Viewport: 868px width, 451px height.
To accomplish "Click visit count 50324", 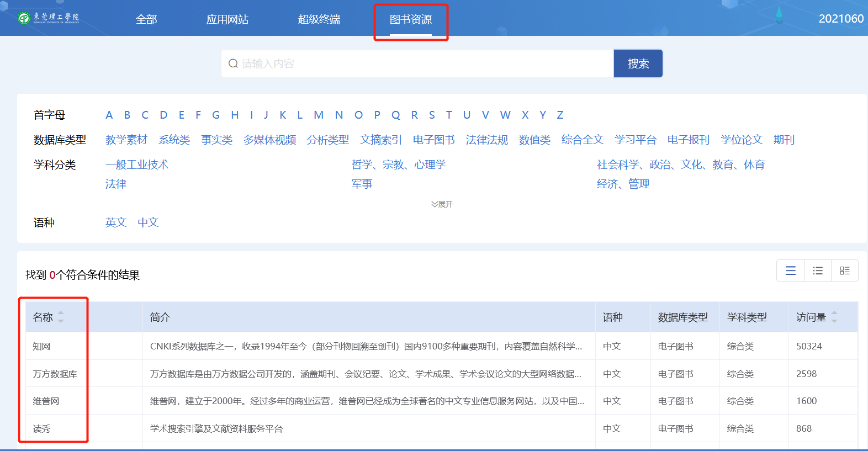I will coord(809,346).
